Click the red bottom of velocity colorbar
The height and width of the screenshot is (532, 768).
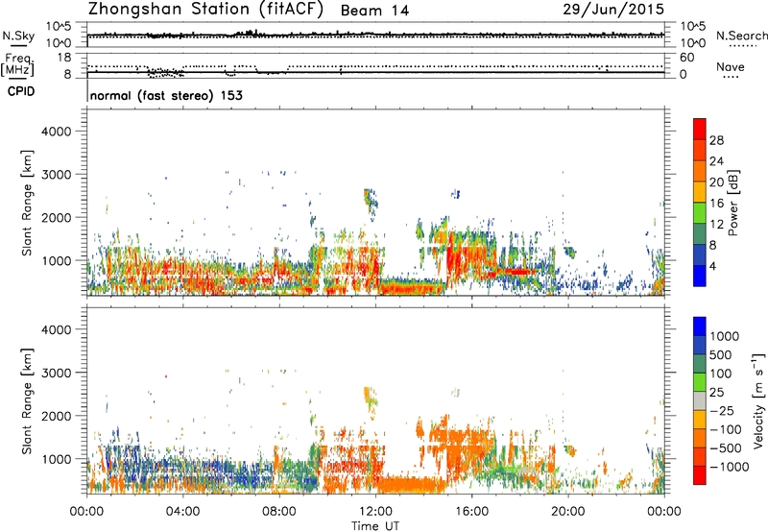click(700, 475)
